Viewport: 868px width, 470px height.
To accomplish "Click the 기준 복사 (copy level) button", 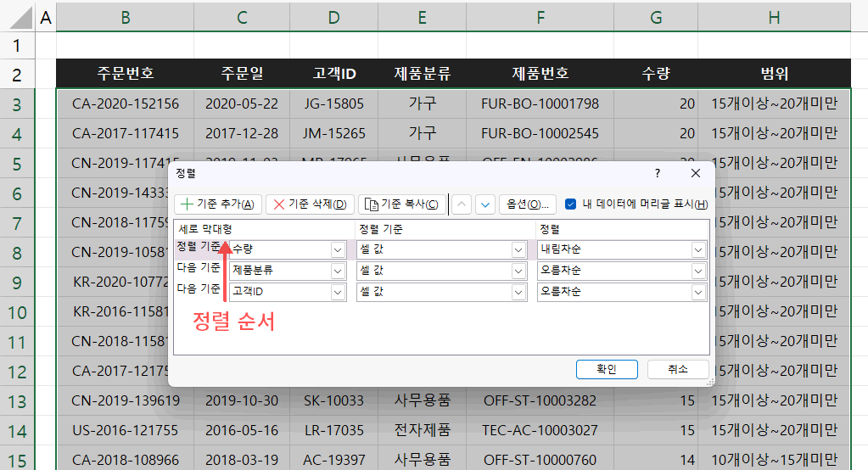I will click(402, 204).
